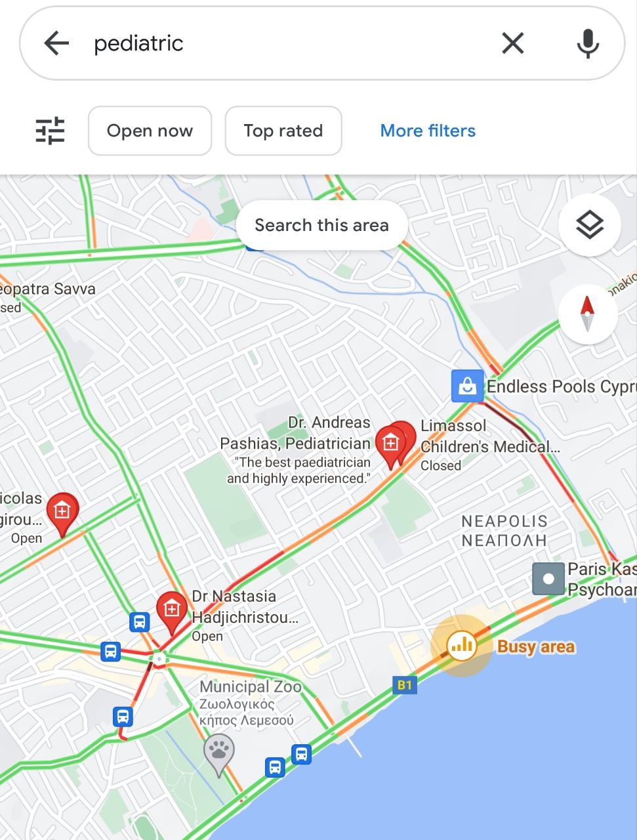The image size is (637, 840).
Task: Tap the back arrow in search bar
Action: [56, 43]
